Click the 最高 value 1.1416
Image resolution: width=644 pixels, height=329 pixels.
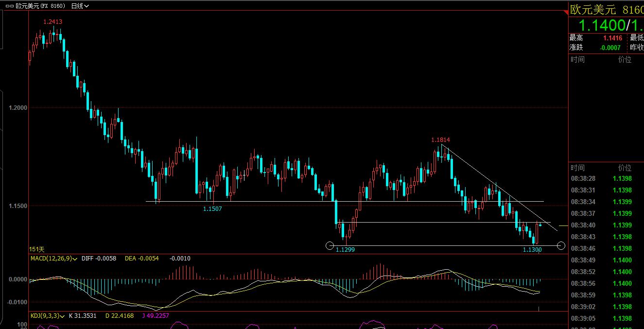pos(612,38)
